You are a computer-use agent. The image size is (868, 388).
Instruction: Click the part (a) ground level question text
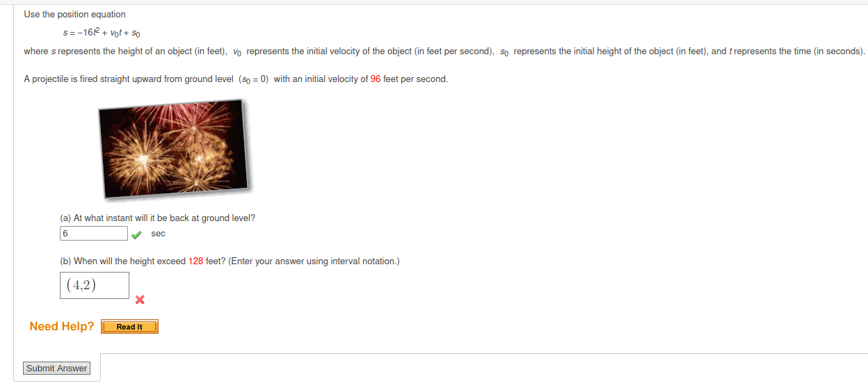(157, 218)
